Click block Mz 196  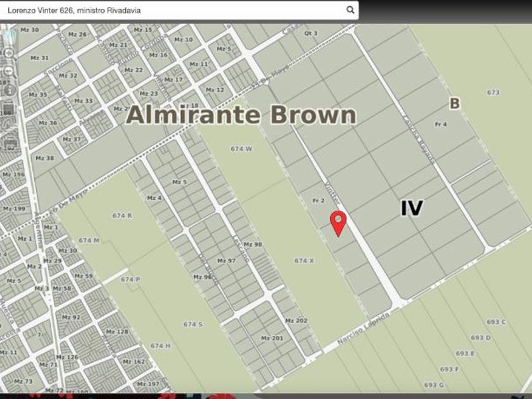(x=13, y=174)
